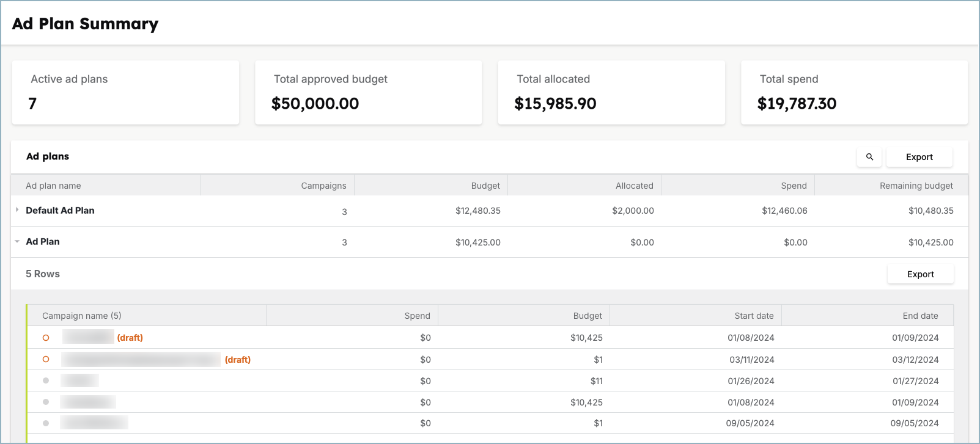Image resolution: width=980 pixels, height=444 pixels.
Task: Collapse the Ad Plan row
Action: click(x=17, y=242)
